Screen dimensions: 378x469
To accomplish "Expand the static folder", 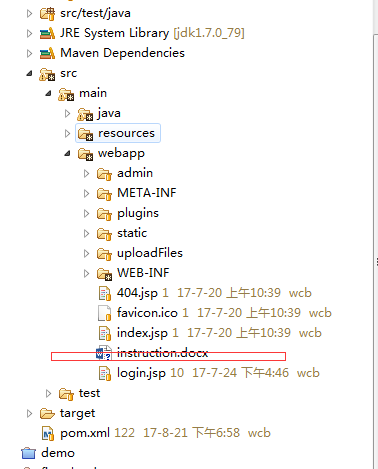I will [86, 233].
